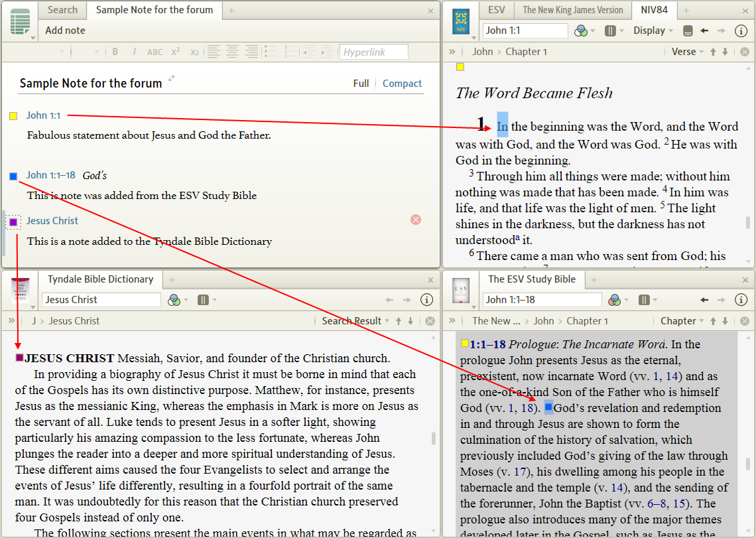Viewport: 756px width, 538px height.
Task: Align note text right
Action: tap(251, 52)
